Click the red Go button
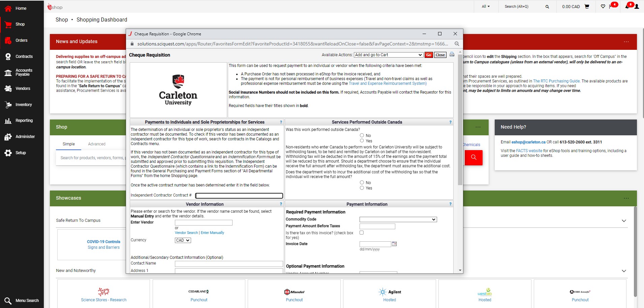Screen dimensions: 644x308 coord(429,55)
